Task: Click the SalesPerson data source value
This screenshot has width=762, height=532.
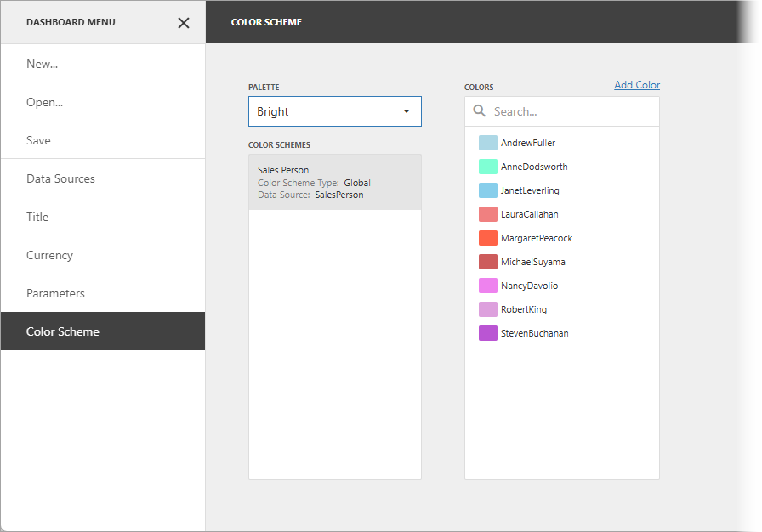Action: click(338, 195)
